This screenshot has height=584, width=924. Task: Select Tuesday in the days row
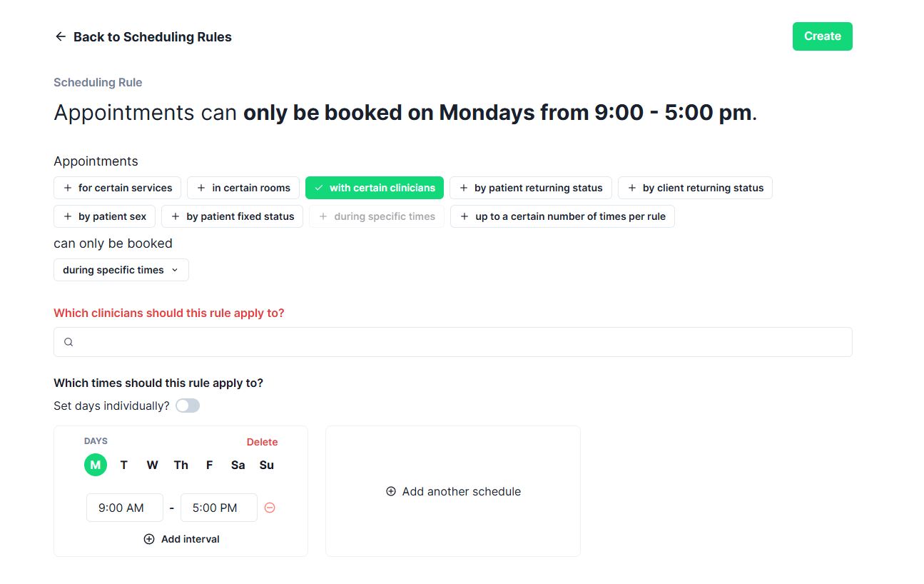pyautogui.click(x=123, y=465)
